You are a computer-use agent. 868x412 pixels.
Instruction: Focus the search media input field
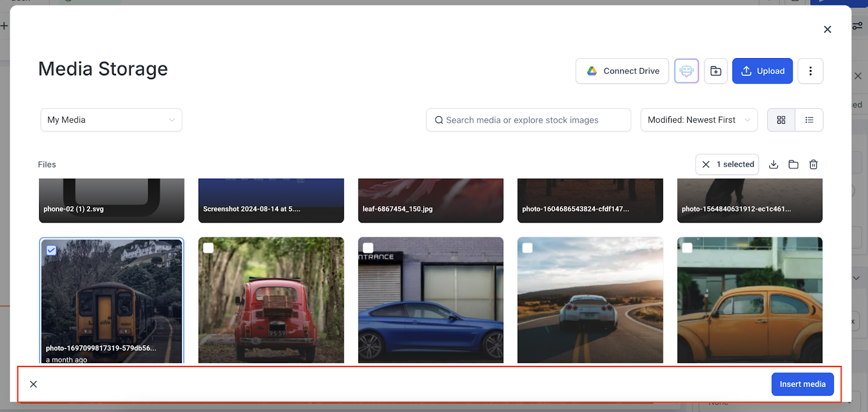coord(529,120)
